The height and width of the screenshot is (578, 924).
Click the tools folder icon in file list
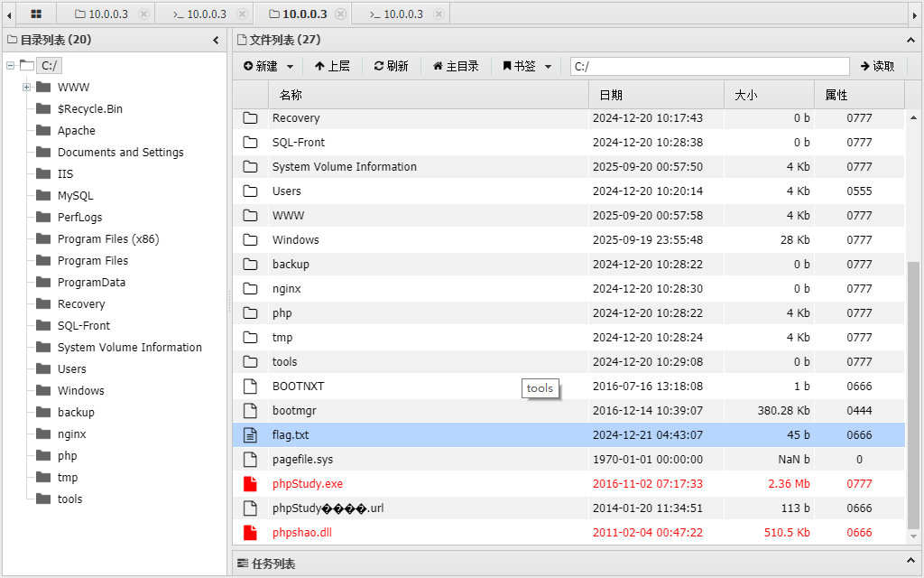[x=251, y=361]
